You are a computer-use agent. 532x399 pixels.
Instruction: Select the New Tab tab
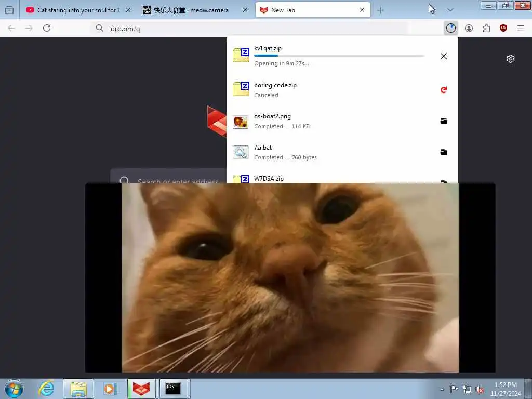pos(312,10)
